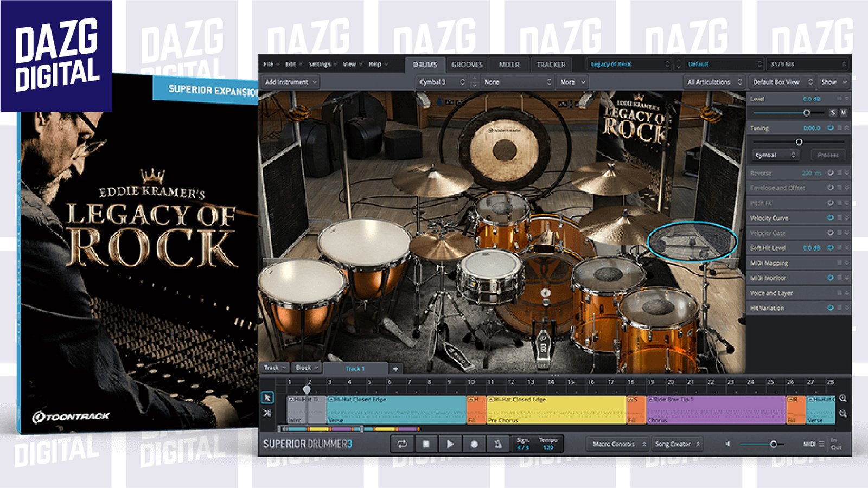Viewport: 868px width, 488px height.
Task: Click the Sign. 4/4 time signature field
Action: (523, 444)
